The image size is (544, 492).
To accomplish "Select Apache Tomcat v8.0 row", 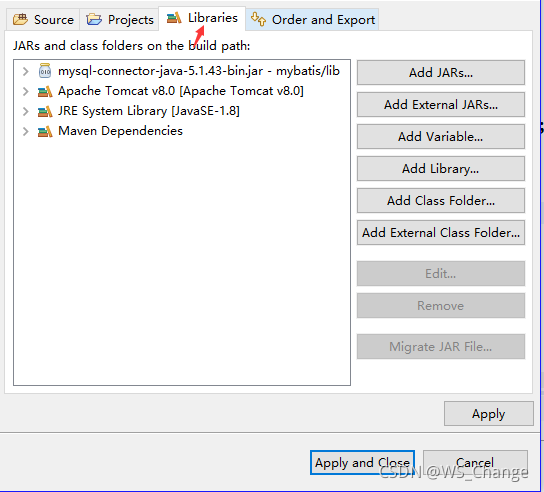I will tap(181, 91).
